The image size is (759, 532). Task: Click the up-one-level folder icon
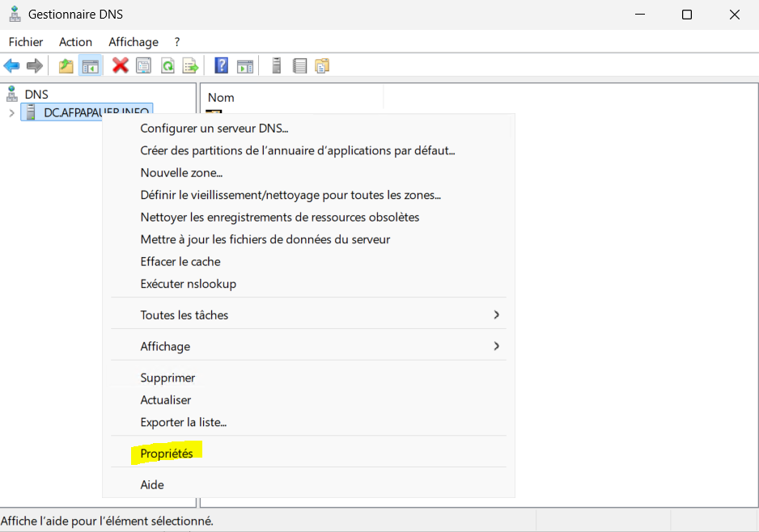(x=66, y=66)
